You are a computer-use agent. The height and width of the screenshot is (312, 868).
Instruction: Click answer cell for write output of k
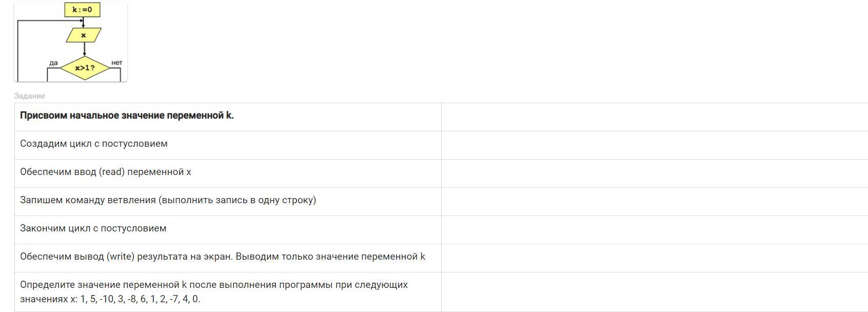(x=655, y=258)
